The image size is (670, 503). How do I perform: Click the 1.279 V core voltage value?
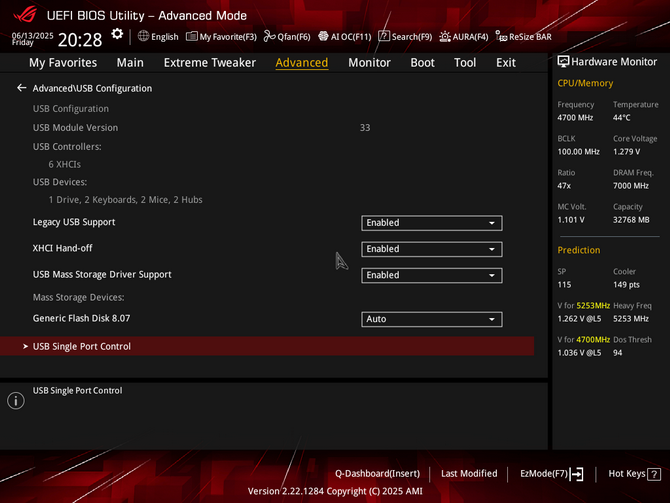click(x=626, y=152)
